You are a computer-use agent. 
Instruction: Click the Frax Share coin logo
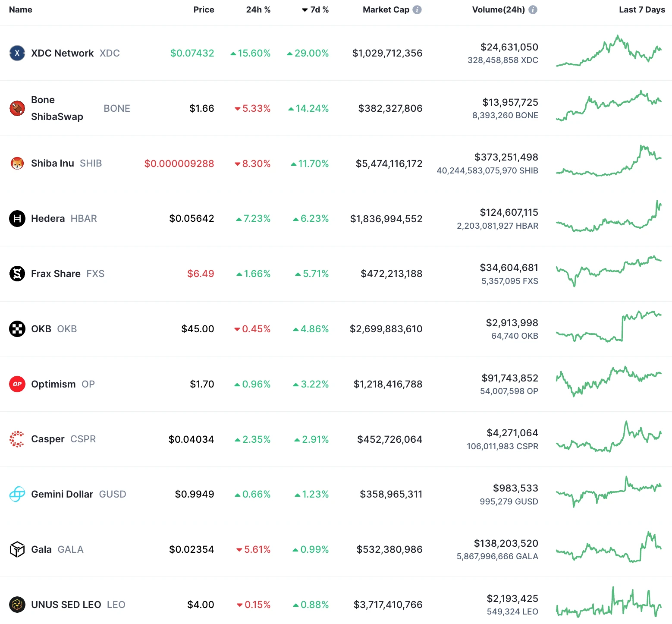pyautogui.click(x=17, y=274)
